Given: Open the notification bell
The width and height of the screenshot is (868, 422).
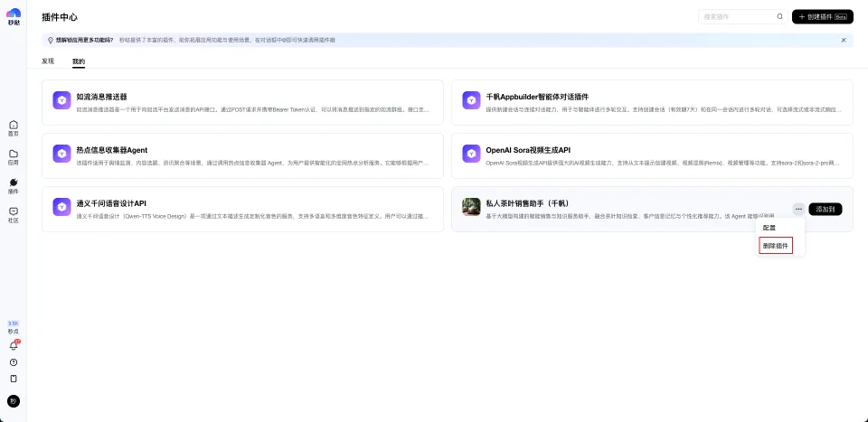Looking at the screenshot, I should 14,346.
